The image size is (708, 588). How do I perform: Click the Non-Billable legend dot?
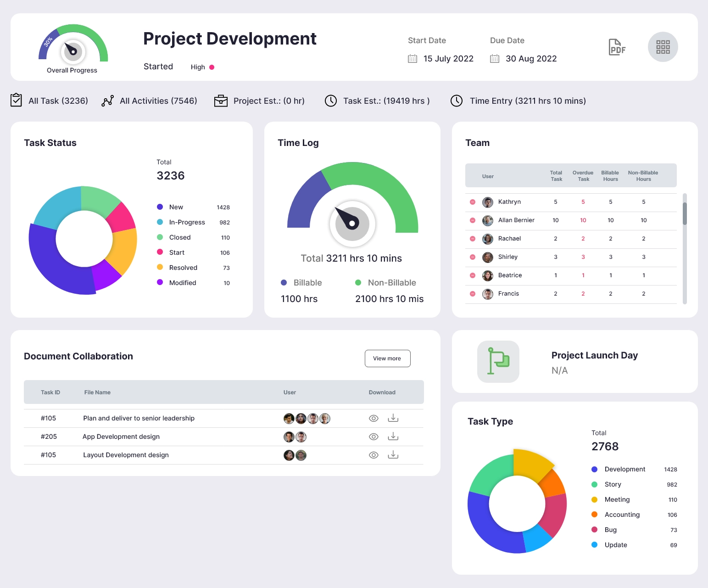point(358,283)
